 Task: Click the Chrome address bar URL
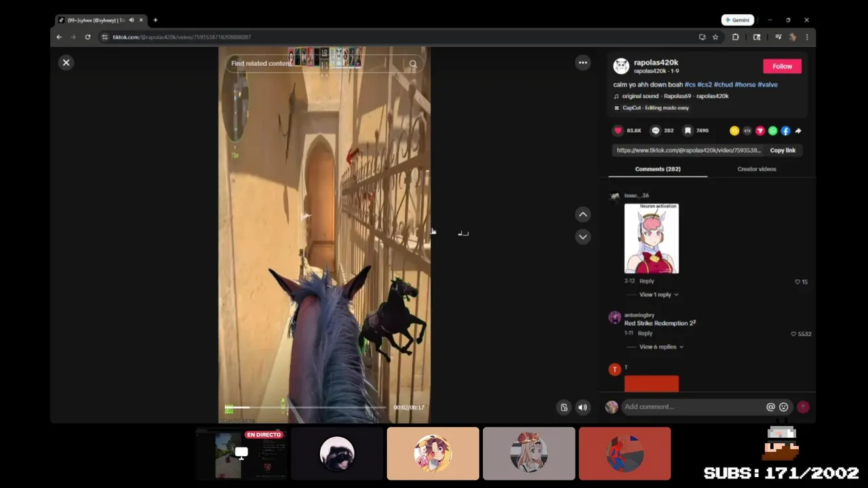click(182, 37)
